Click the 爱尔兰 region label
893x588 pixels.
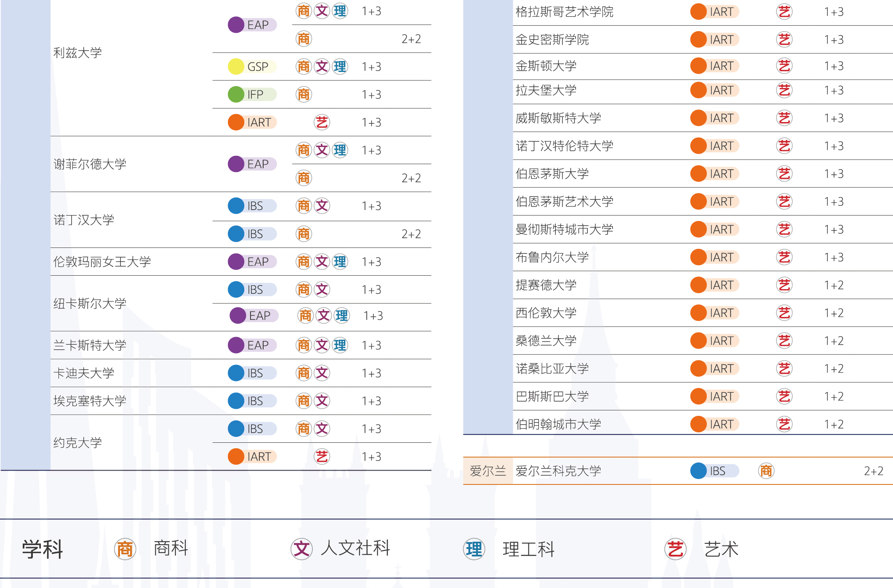[x=488, y=471]
